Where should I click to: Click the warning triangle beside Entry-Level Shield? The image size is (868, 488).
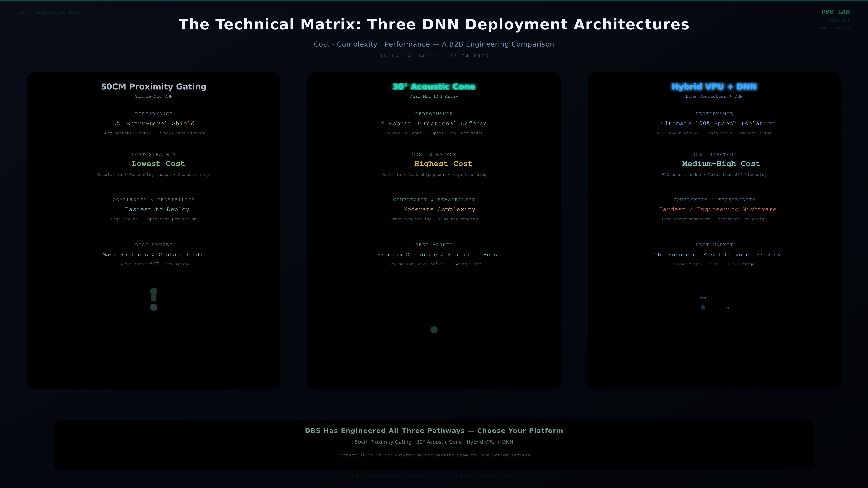[118, 123]
